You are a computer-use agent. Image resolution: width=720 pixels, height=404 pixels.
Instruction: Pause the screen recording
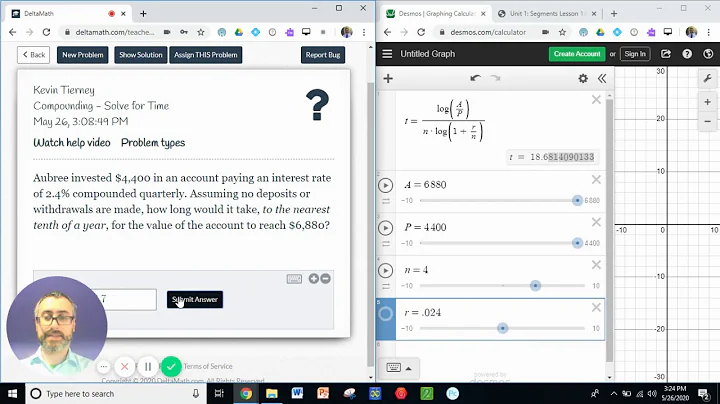148,366
